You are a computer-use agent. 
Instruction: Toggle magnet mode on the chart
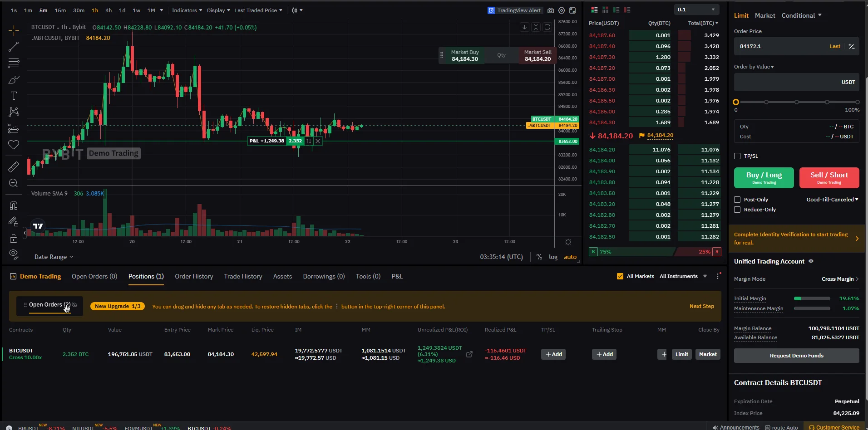click(x=14, y=205)
